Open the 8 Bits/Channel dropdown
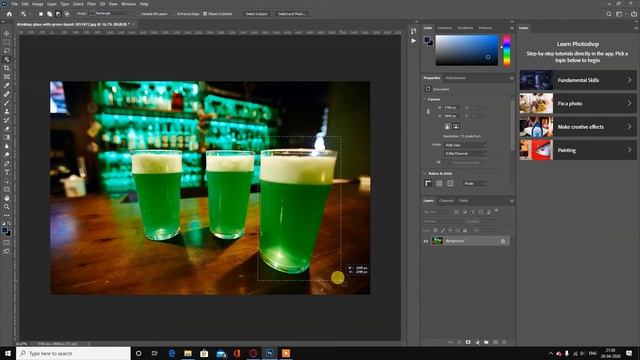 pos(465,153)
